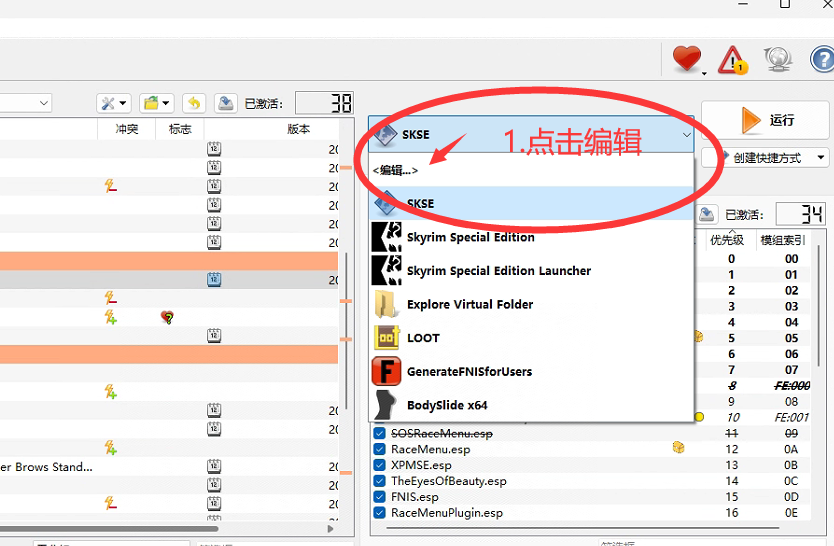Click calendar icon in the Brows Stand row
This screenshot has height=546, width=834.
[x=214, y=466]
